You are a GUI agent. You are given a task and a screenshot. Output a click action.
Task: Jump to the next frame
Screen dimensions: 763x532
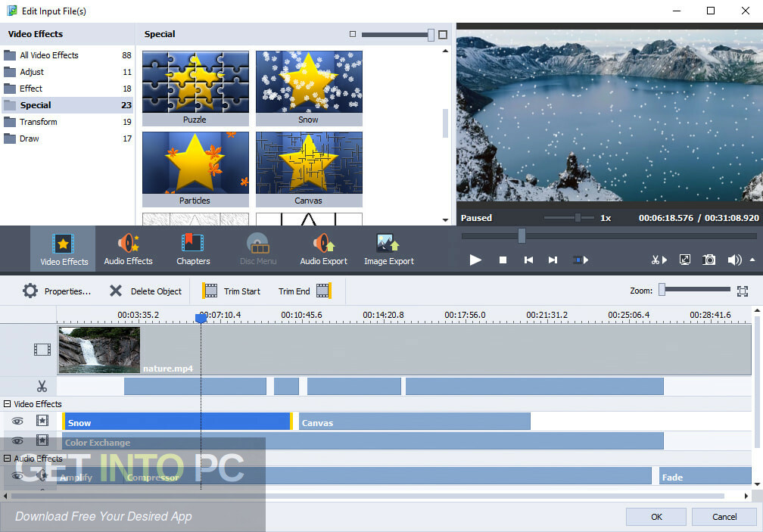click(553, 260)
